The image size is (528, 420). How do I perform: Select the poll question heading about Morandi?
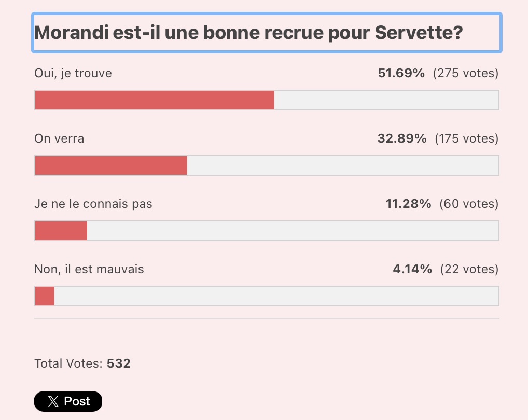249,33
